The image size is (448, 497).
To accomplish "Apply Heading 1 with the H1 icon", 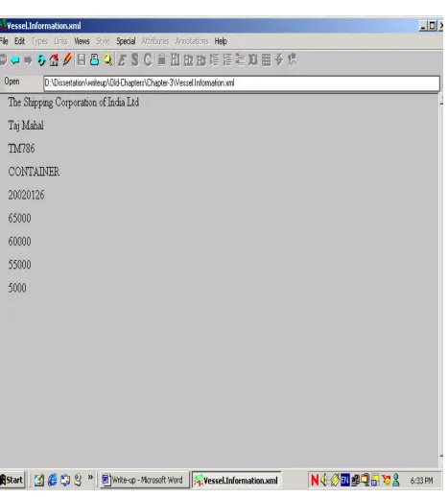I will (x=175, y=59).
